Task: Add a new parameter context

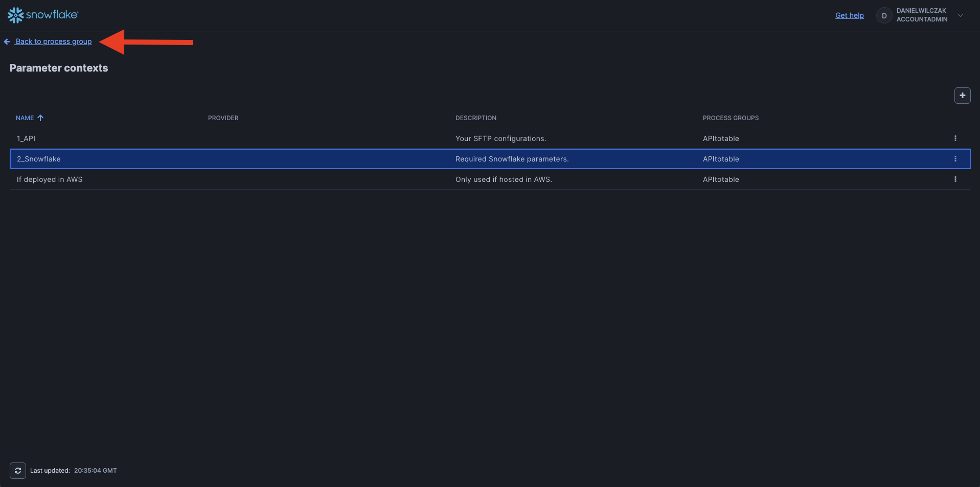Action: coord(962,96)
